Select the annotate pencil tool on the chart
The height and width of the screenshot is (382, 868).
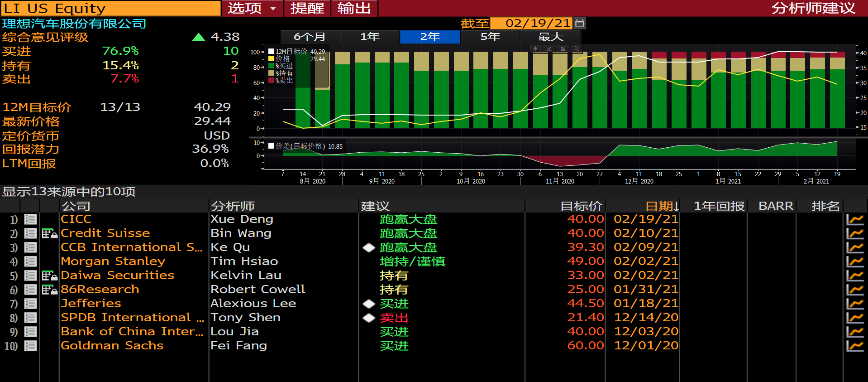(549, 48)
